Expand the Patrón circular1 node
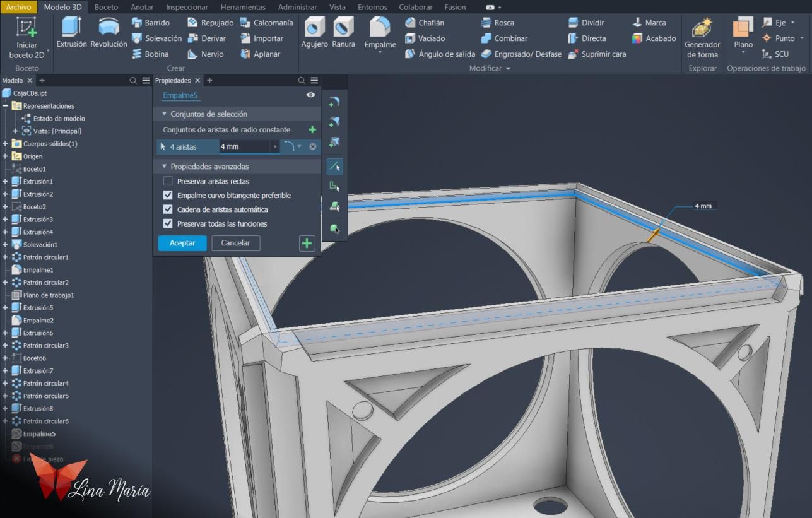812x518 pixels. pyautogui.click(x=5, y=257)
